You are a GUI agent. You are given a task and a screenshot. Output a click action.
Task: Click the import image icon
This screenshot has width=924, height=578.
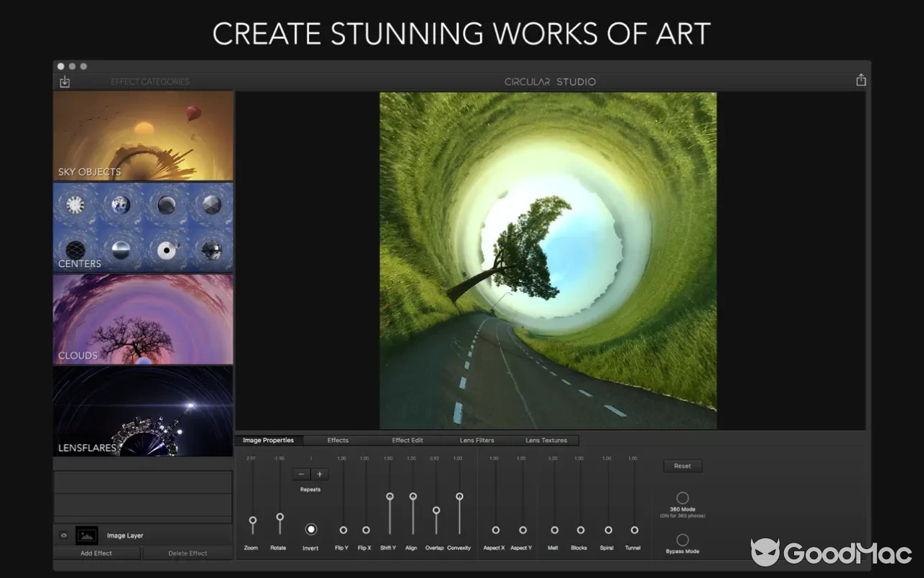64,82
